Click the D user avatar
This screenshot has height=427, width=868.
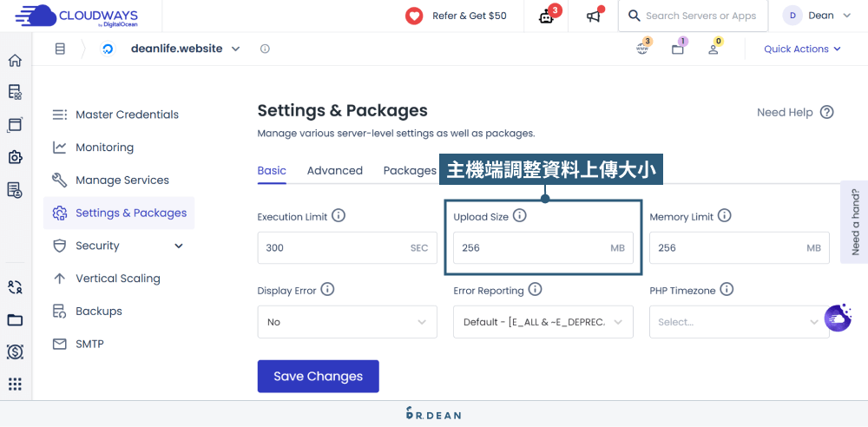792,16
